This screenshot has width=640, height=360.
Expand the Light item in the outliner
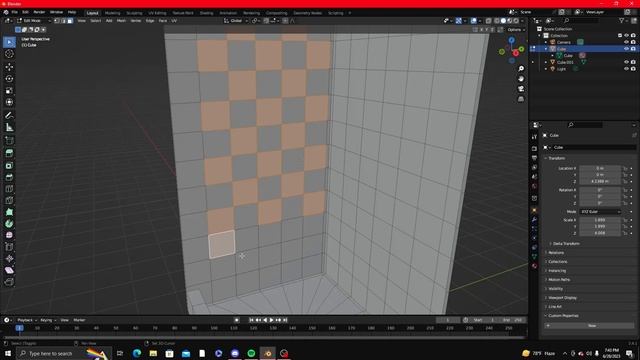546,69
